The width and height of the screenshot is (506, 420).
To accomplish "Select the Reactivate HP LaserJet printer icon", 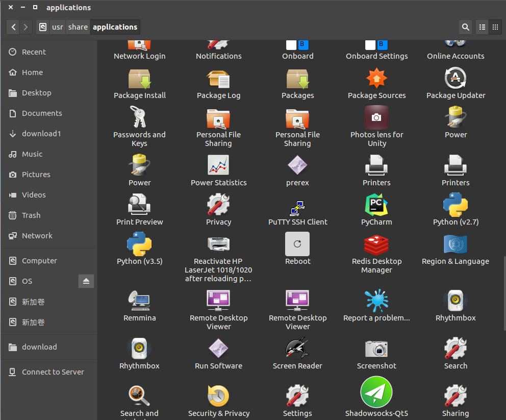I will 218,244.
